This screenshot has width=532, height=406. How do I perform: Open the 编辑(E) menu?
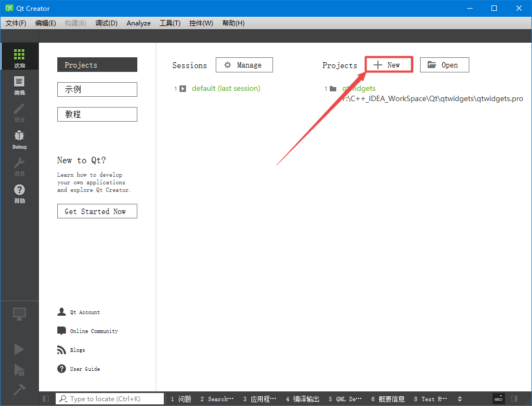(45, 23)
